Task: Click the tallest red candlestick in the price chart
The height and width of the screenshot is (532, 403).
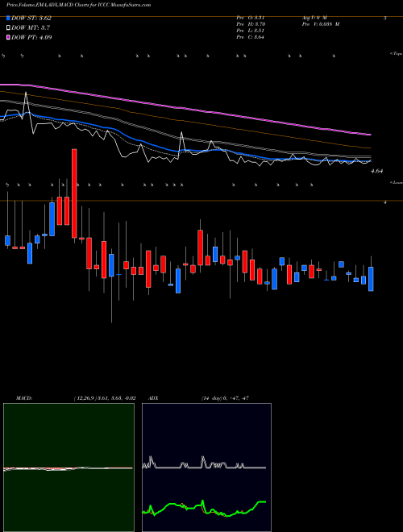Action: coord(74,193)
